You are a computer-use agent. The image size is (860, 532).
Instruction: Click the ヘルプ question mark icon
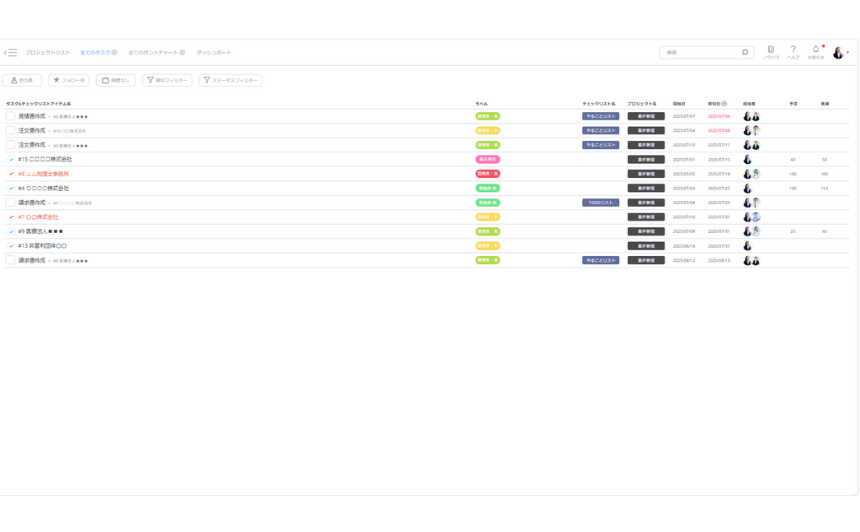(793, 50)
